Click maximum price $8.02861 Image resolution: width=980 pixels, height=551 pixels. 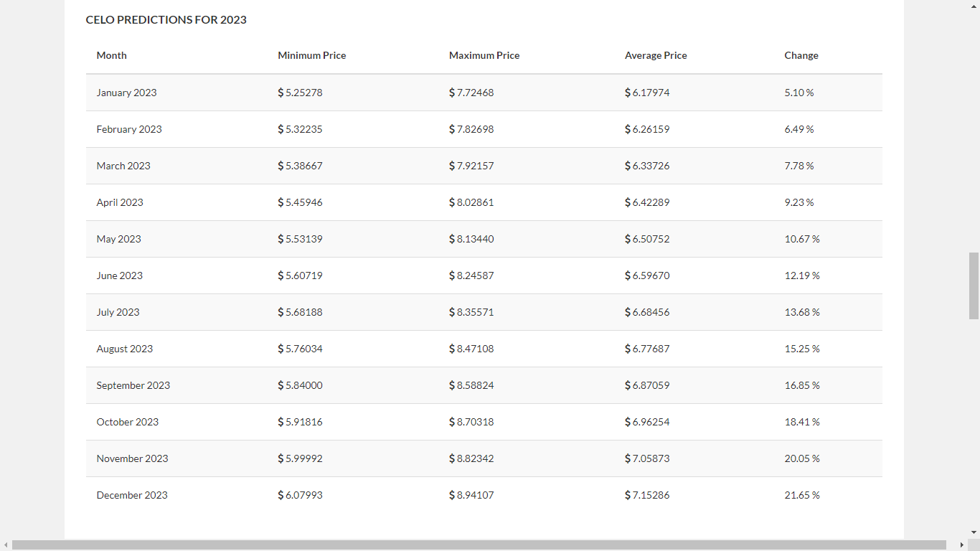click(471, 202)
